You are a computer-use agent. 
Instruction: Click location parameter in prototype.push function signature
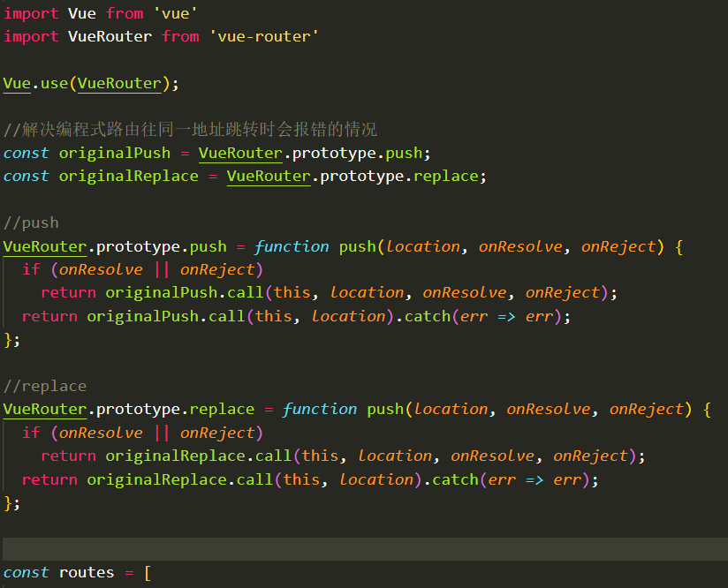pyautogui.click(x=423, y=246)
